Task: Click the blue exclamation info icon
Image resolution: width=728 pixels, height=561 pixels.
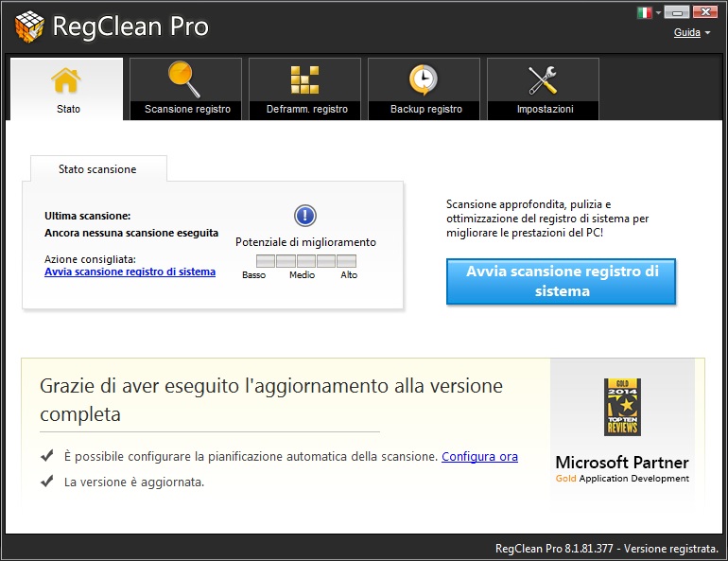Action: 305,216
